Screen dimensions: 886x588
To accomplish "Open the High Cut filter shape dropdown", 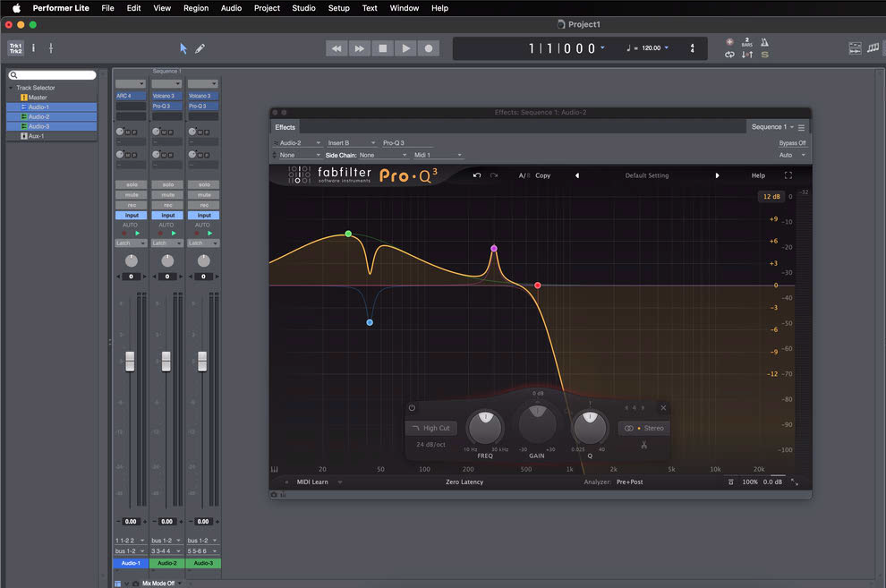I will (x=431, y=428).
